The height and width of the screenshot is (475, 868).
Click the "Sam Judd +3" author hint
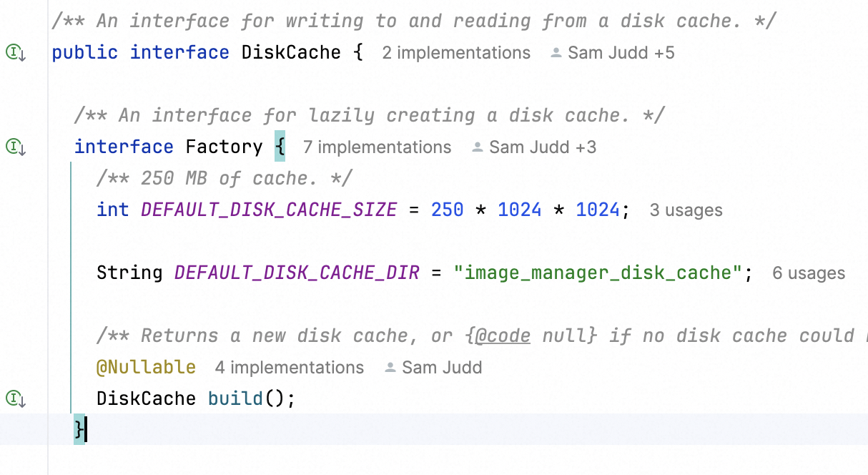[542, 147]
